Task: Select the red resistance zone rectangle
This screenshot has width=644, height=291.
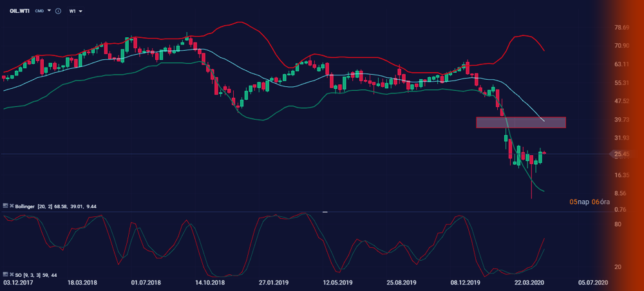Action: coord(520,122)
